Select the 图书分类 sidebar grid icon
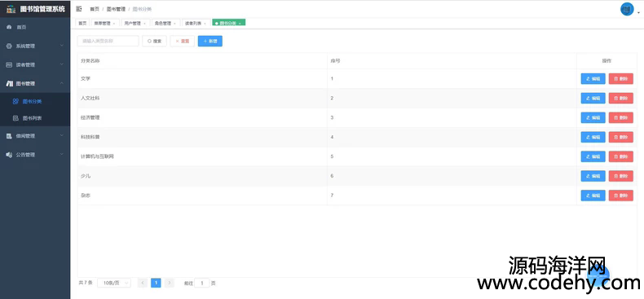 pos(15,101)
